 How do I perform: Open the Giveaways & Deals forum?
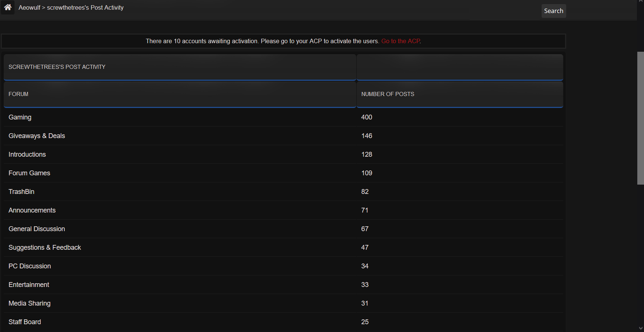pyautogui.click(x=37, y=136)
